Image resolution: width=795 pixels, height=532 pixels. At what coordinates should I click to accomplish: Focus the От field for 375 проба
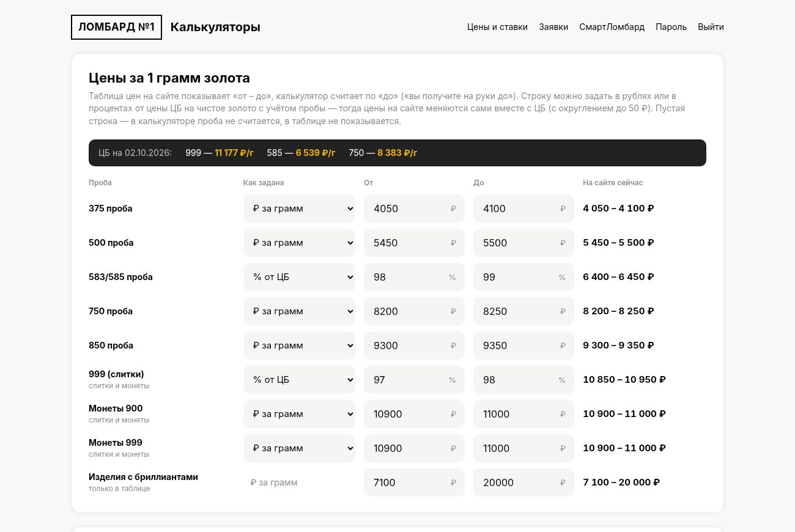(x=414, y=209)
